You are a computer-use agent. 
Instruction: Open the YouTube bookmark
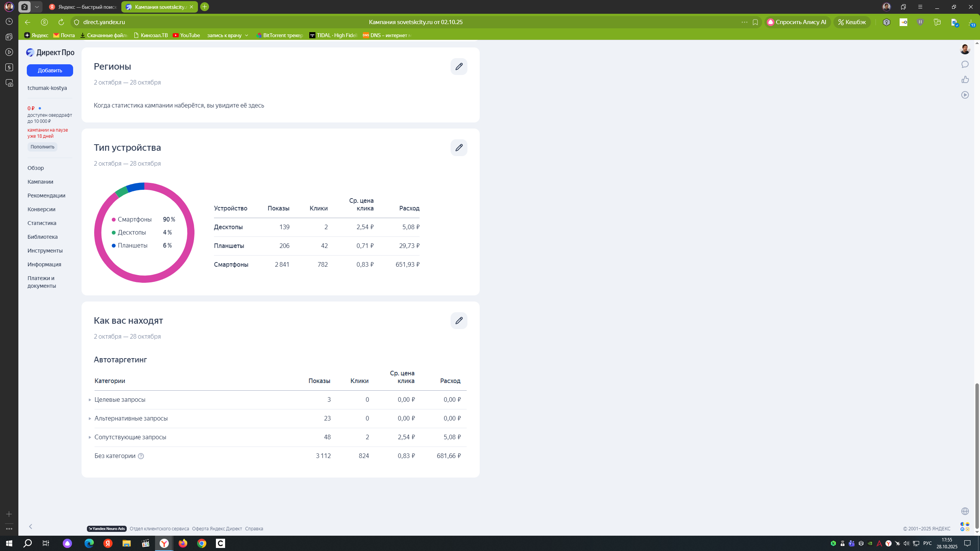coord(186,35)
